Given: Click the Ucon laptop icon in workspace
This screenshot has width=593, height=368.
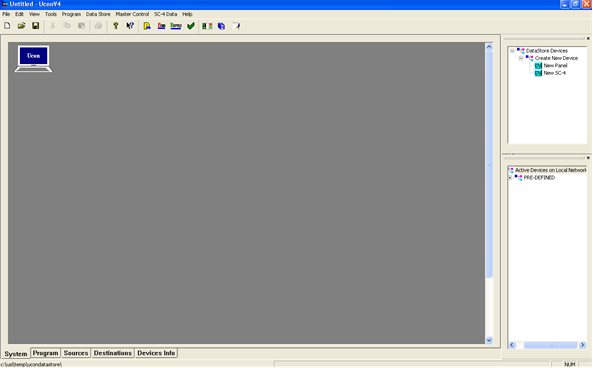Looking at the screenshot, I should 33,59.
